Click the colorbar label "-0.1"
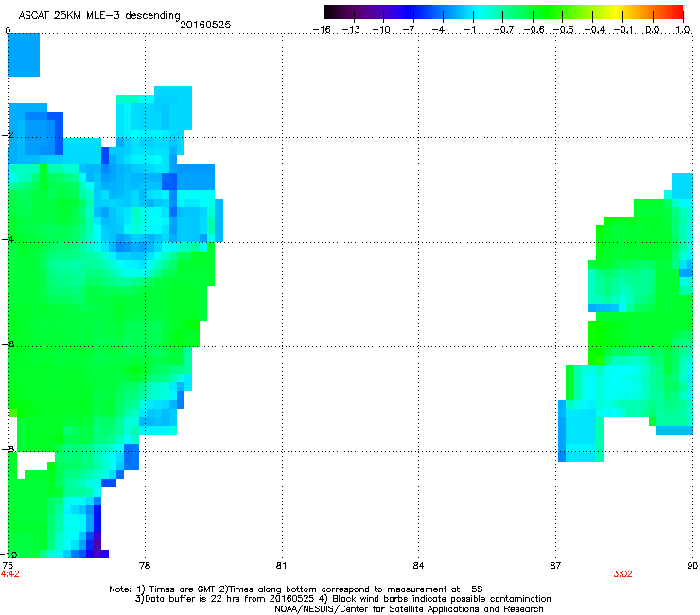700x615 pixels. pos(623,30)
